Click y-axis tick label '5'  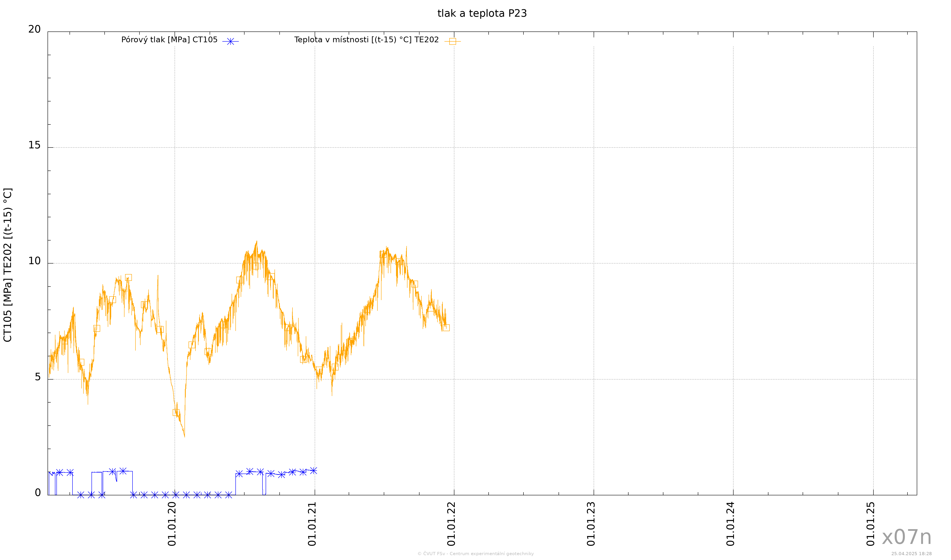point(38,377)
